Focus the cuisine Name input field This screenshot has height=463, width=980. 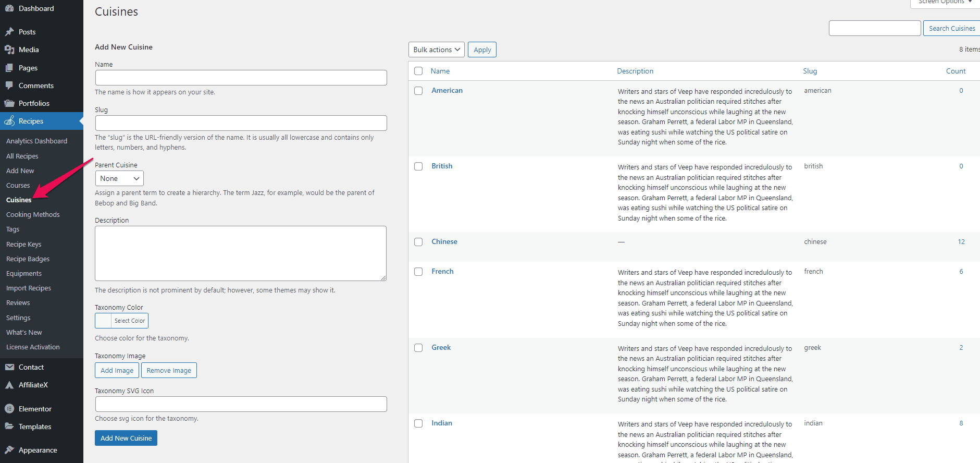pos(241,78)
